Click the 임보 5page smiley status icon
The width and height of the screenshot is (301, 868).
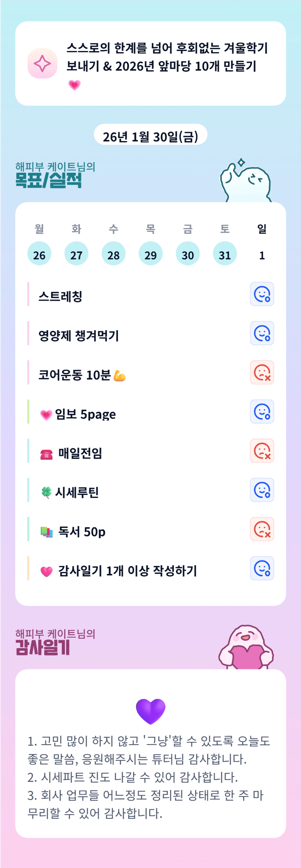[x=262, y=411]
